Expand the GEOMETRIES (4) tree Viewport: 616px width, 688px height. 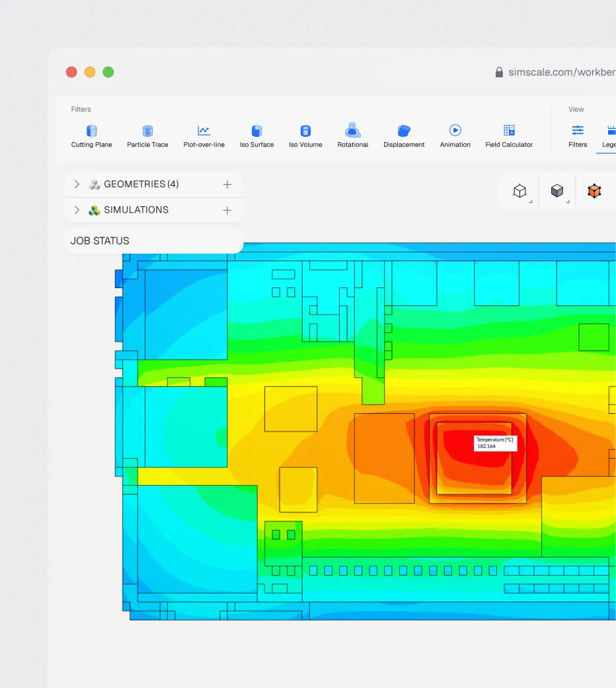77,184
